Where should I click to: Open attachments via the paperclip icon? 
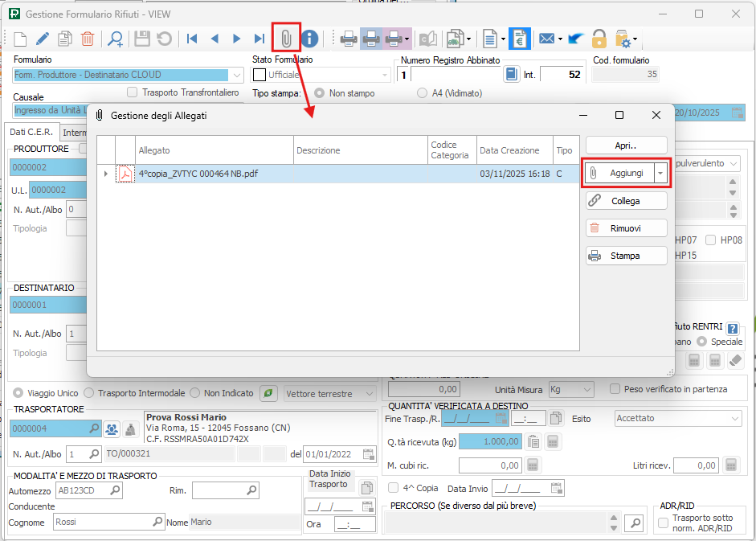point(286,38)
